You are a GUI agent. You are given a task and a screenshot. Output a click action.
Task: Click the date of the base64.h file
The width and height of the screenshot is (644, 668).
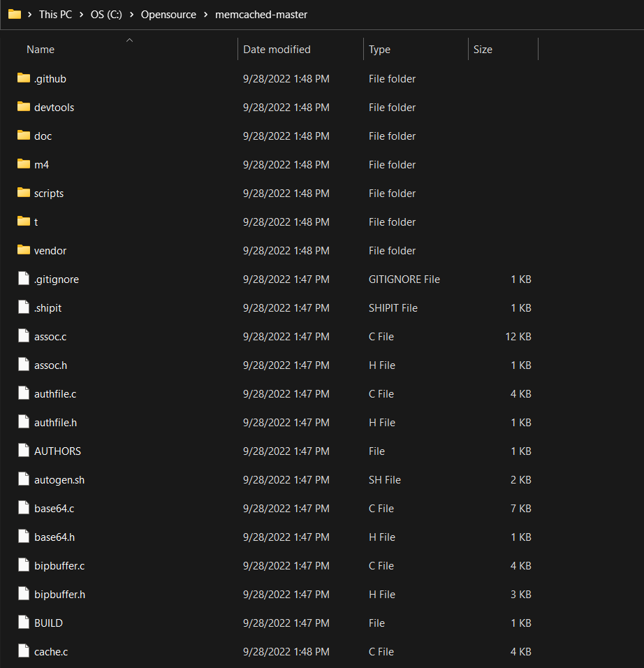tap(286, 537)
